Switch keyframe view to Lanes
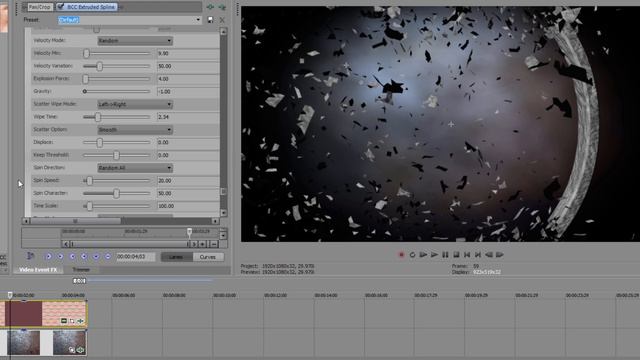640x360 pixels. 176,257
